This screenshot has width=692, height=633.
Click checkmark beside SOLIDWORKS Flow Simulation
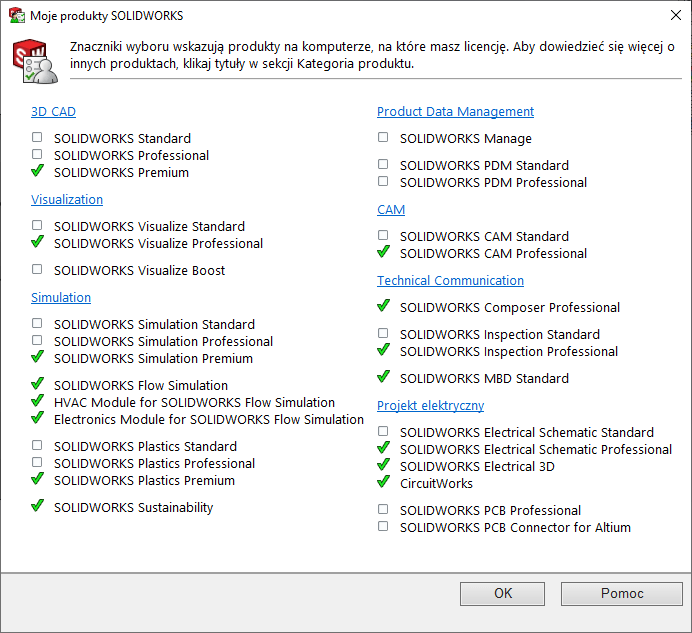coord(38,383)
